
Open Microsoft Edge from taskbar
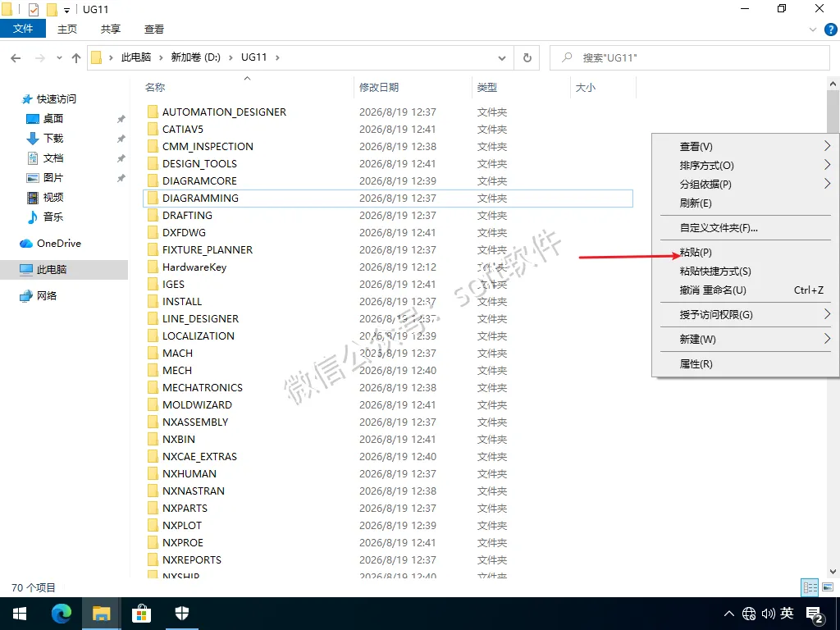pos(61,614)
